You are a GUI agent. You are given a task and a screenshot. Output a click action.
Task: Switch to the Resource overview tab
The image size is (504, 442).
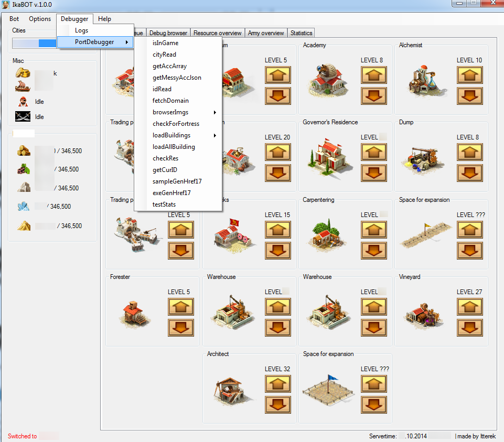coord(217,33)
